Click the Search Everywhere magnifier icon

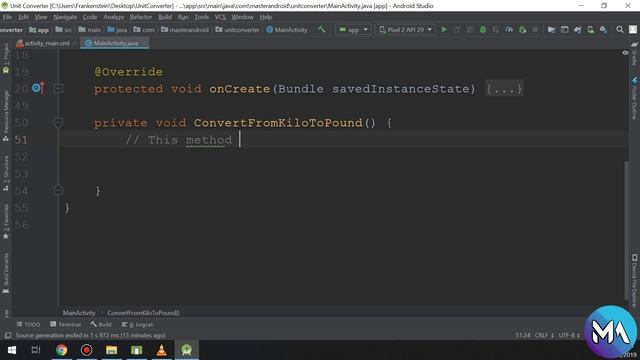pyautogui.click(x=620, y=29)
